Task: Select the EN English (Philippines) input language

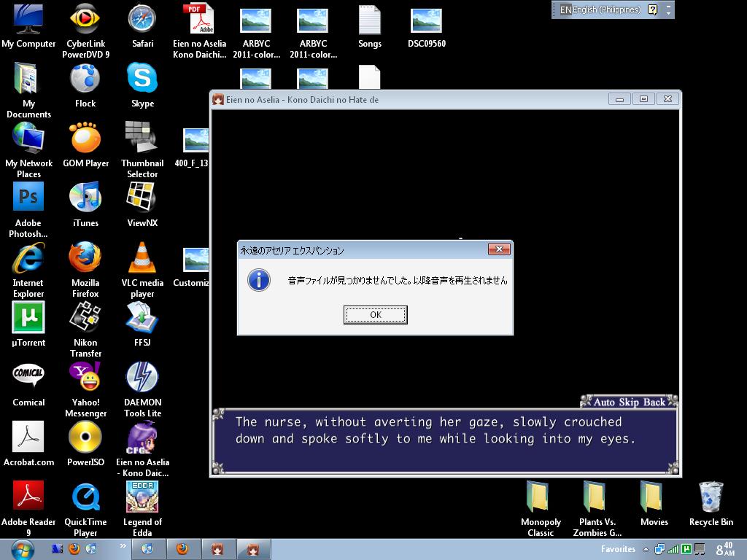Action: (x=600, y=9)
